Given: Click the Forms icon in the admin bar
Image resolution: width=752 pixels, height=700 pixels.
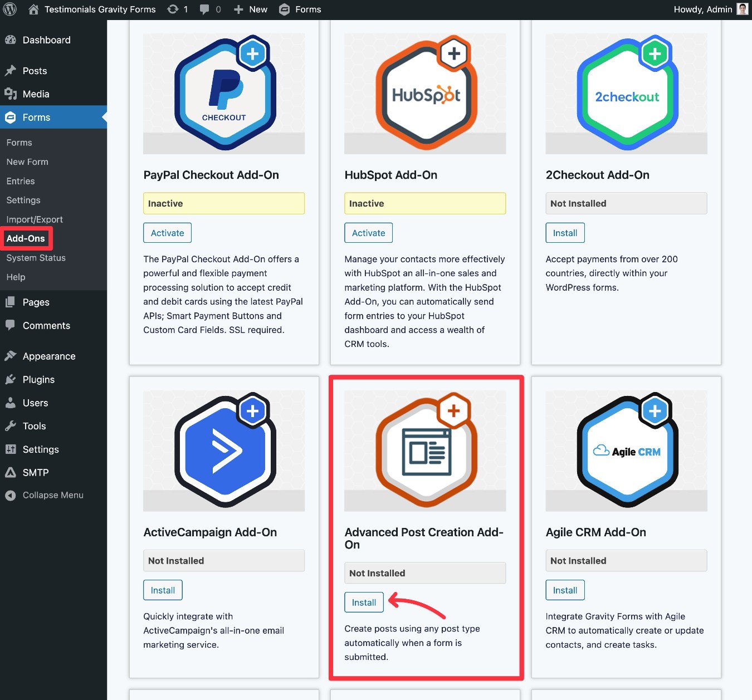Looking at the screenshot, I should pyautogui.click(x=285, y=9).
